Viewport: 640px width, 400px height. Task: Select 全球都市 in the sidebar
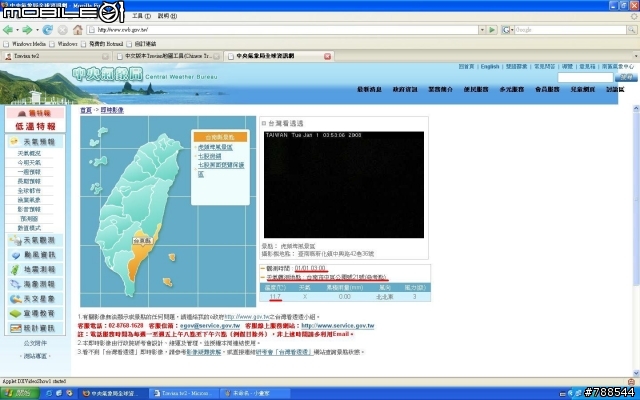point(29,191)
